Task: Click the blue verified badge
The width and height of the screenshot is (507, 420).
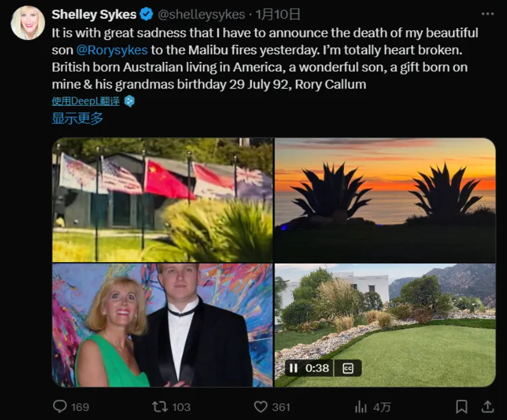Action: pyautogui.click(x=147, y=14)
